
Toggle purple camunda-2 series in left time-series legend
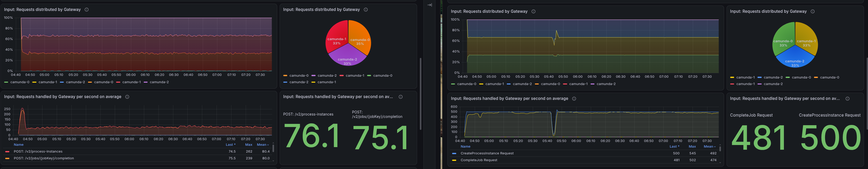[x=156, y=82]
